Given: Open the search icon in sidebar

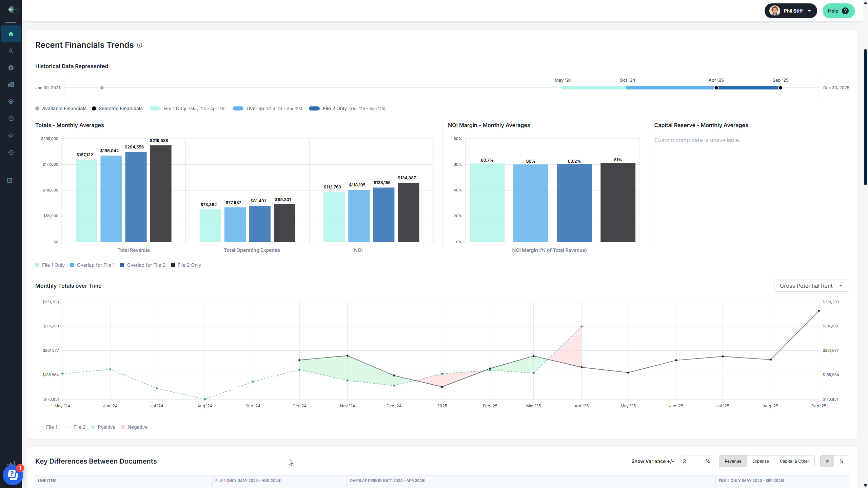Looking at the screenshot, I should pyautogui.click(x=11, y=51).
